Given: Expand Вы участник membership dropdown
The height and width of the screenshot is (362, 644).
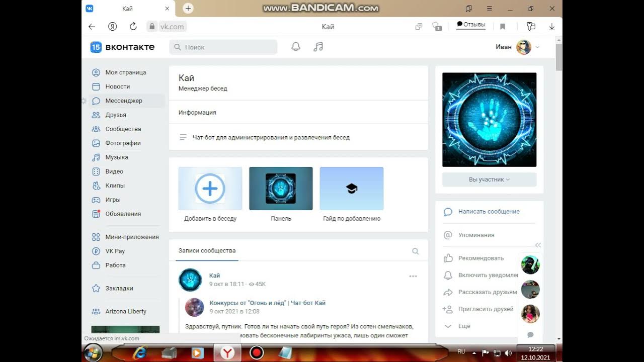Looking at the screenshot, I should (x=489, y=179).
